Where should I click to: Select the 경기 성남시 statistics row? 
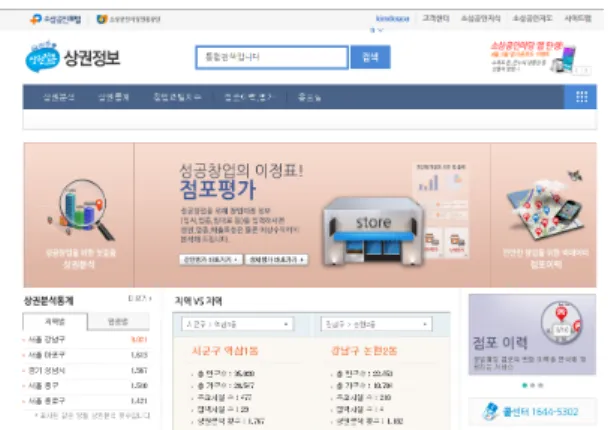(x=86, y=370)
